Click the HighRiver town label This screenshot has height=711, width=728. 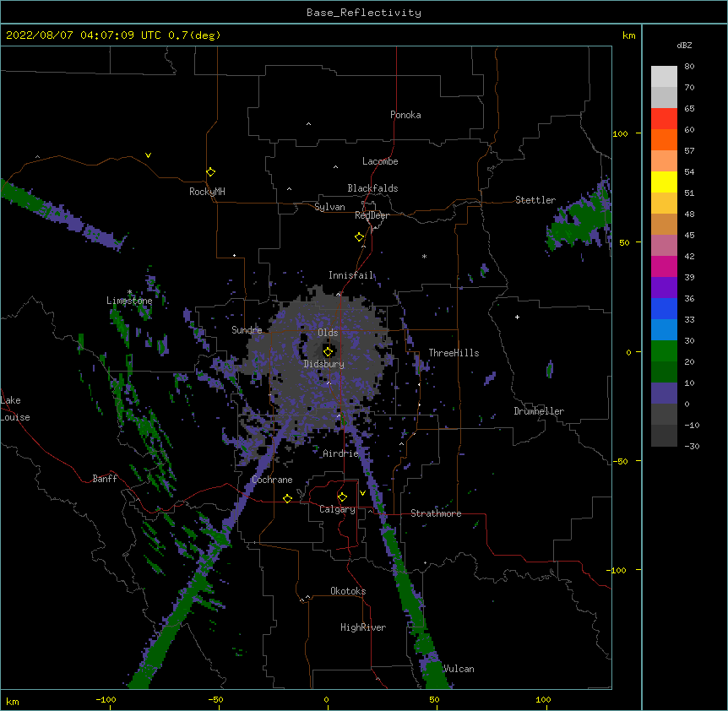tap(363, 627)
